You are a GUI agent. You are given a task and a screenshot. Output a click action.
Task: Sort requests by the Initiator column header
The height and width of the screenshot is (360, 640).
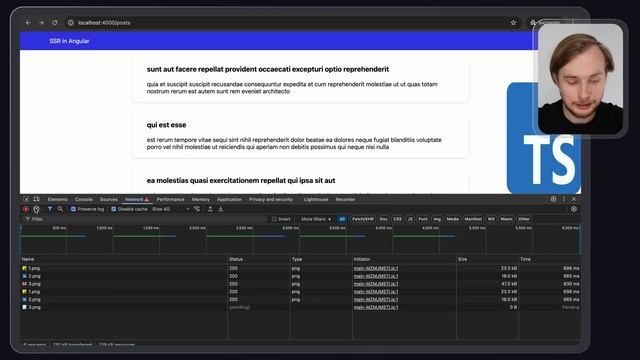point(404,259)
